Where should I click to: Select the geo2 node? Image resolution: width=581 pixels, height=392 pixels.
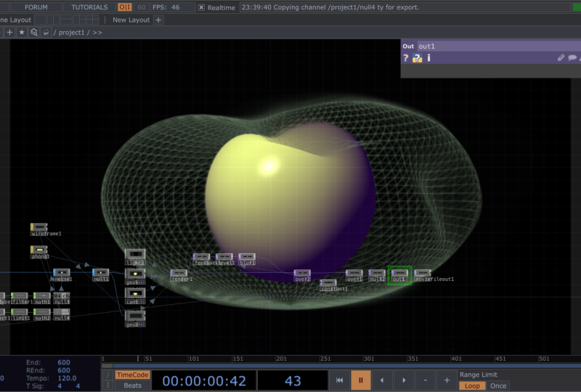click(135, 316)
